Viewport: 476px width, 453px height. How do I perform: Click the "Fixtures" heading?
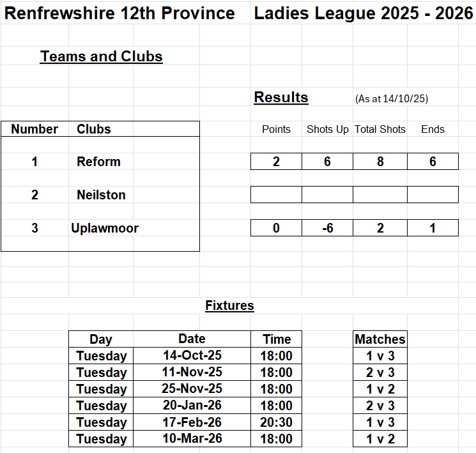(229, 305)
